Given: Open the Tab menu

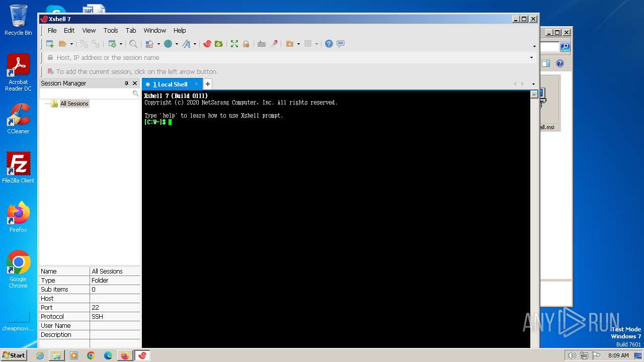Looking at the screenshot, I should 131,30.
